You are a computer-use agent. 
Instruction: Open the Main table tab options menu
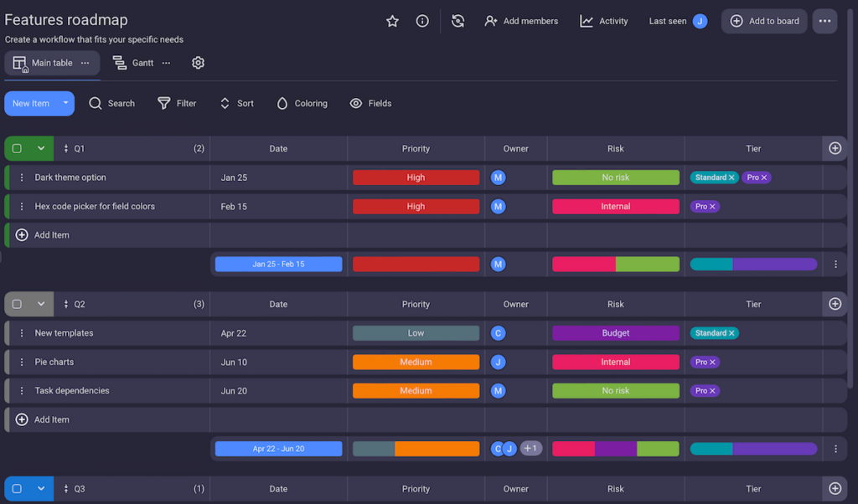84,62
